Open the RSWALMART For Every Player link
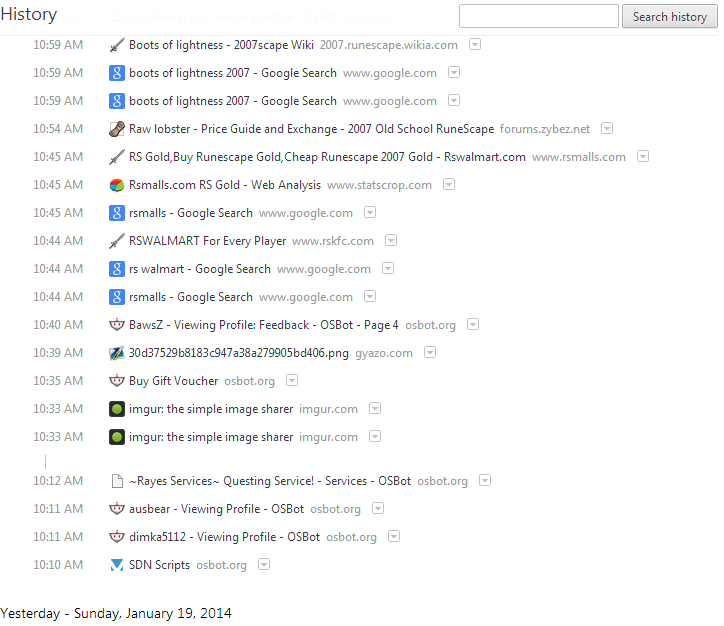 tap(207, 241)
